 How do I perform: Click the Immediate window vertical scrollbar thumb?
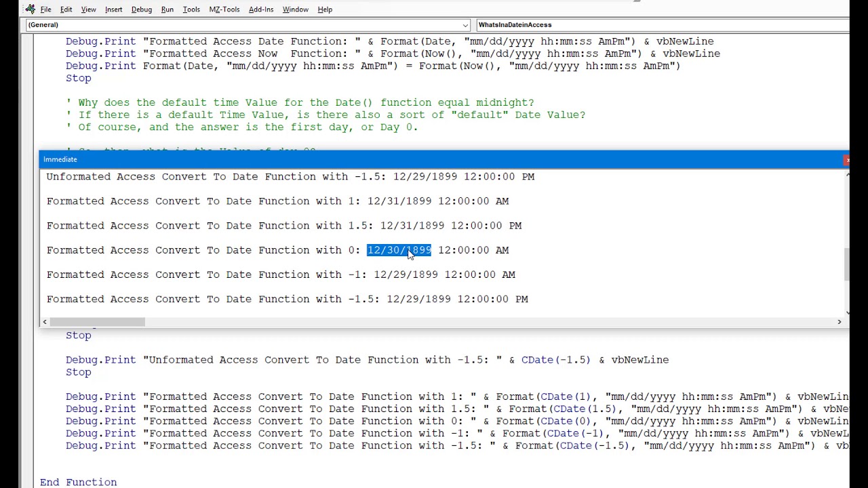pyautogui.click(x=846, y=264)
